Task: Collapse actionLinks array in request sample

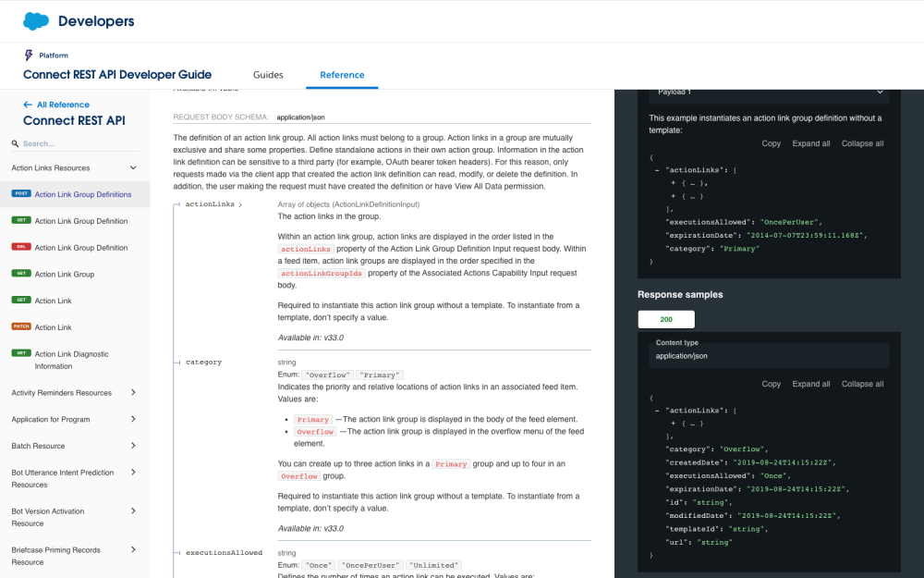Action: click(657, 170)
